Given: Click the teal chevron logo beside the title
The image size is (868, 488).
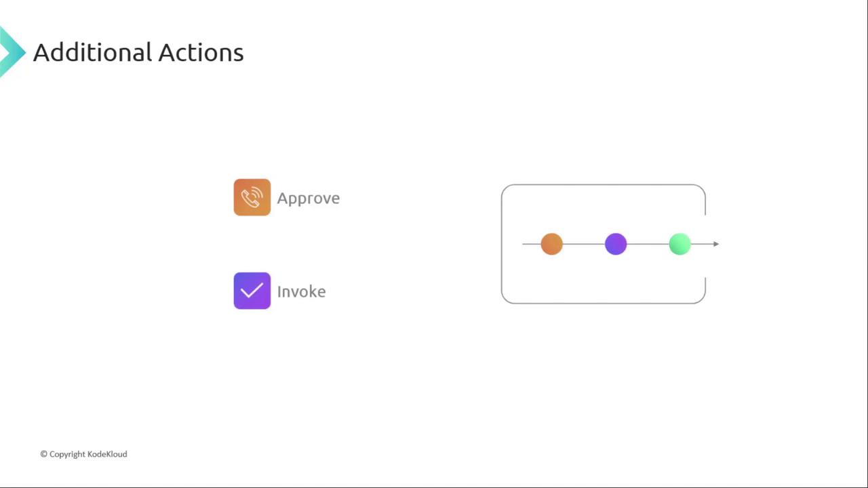Looking at the screenshot, I should pyautogui.click(x=12, y=52).
